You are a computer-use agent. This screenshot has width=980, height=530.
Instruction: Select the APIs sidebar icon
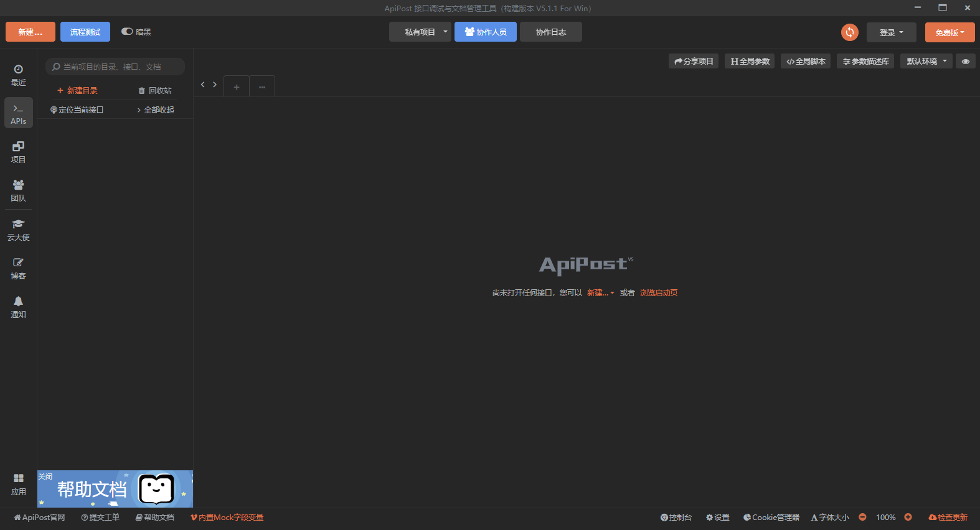18,114
